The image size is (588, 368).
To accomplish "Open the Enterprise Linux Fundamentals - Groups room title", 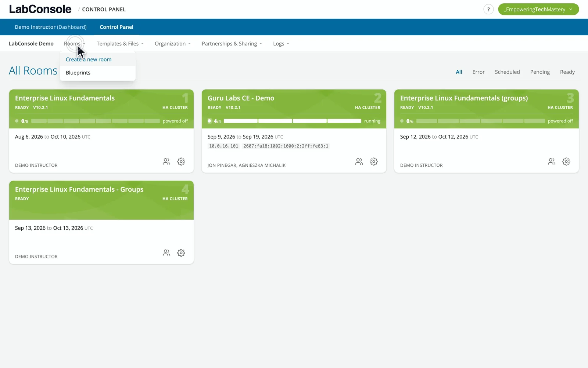I will click(79, 190).
